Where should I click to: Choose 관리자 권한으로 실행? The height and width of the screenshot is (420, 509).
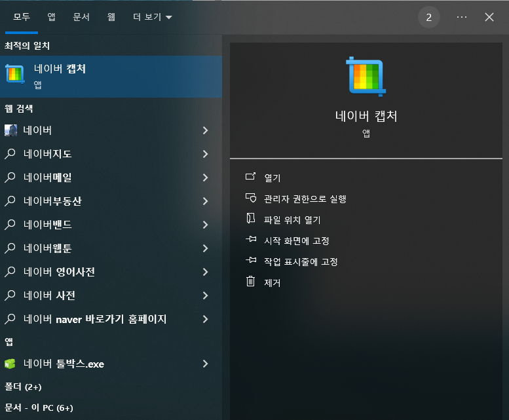click(x=305, y=199)
